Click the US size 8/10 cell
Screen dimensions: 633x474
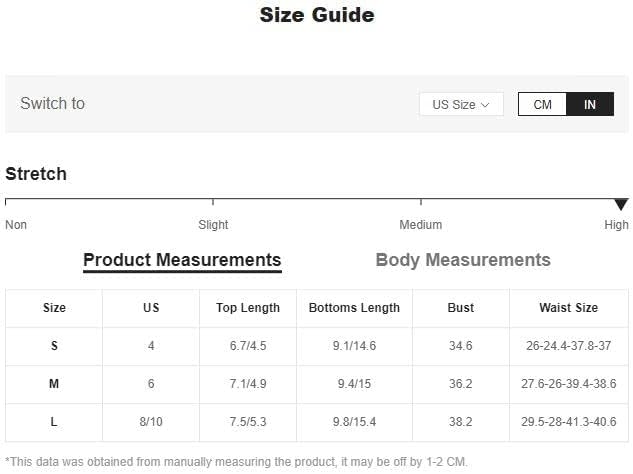tap(151, 422)
